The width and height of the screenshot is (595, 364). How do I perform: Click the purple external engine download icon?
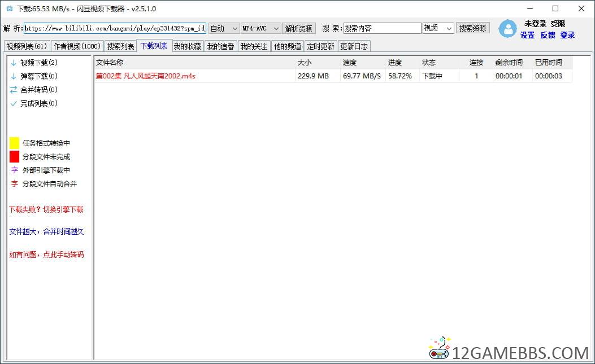pos(14,170)
